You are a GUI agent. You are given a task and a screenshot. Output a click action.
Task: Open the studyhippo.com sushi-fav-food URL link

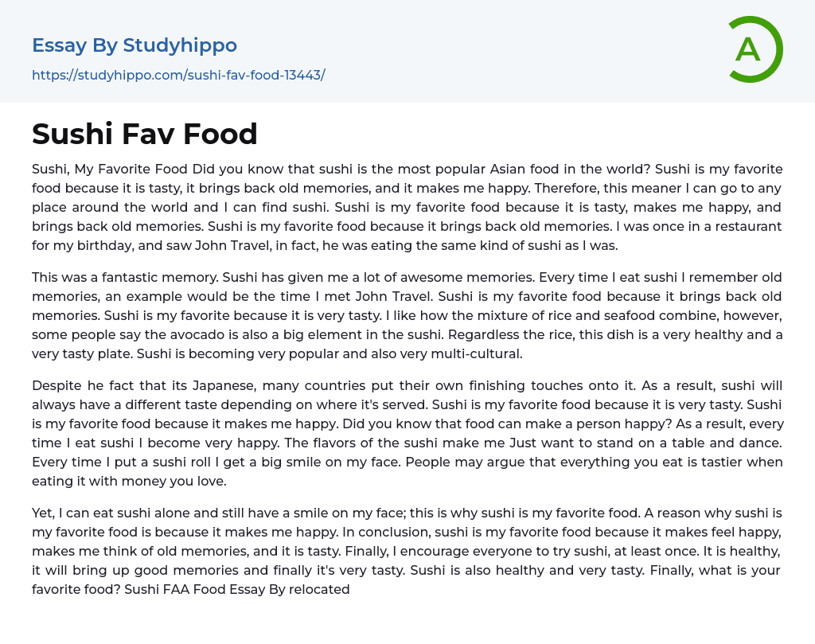click(178, 75)
